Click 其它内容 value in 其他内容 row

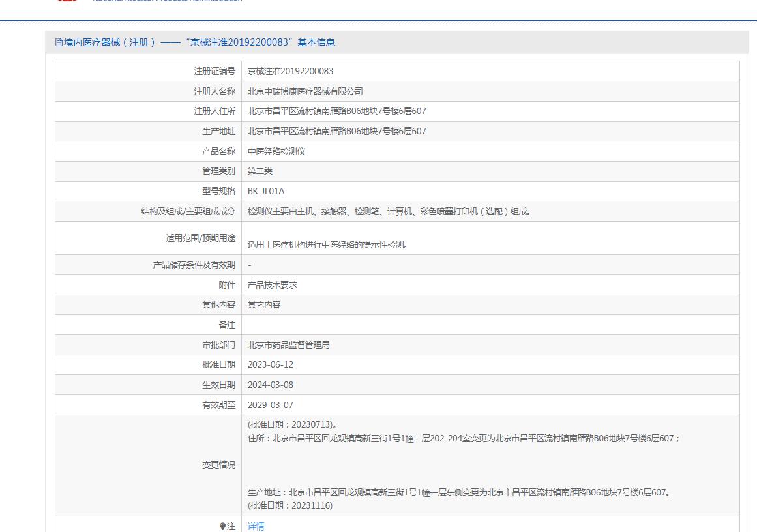pos(264,305)
